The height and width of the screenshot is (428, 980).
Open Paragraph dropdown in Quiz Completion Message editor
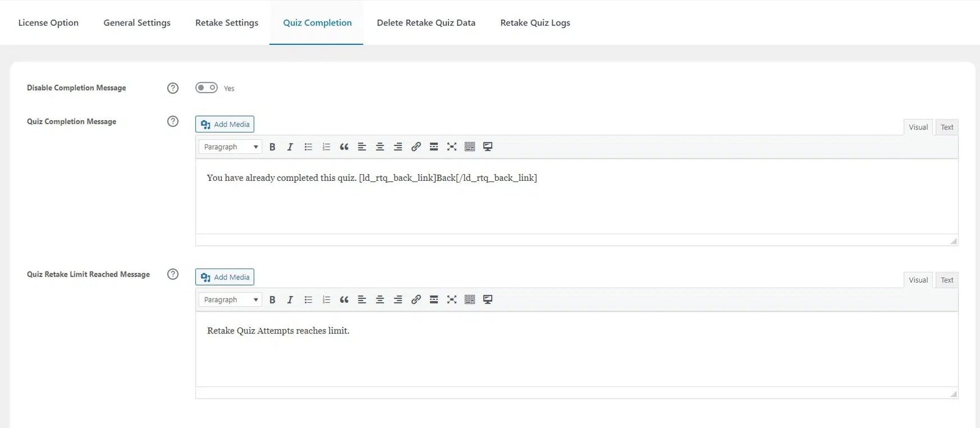coord(230,147)
